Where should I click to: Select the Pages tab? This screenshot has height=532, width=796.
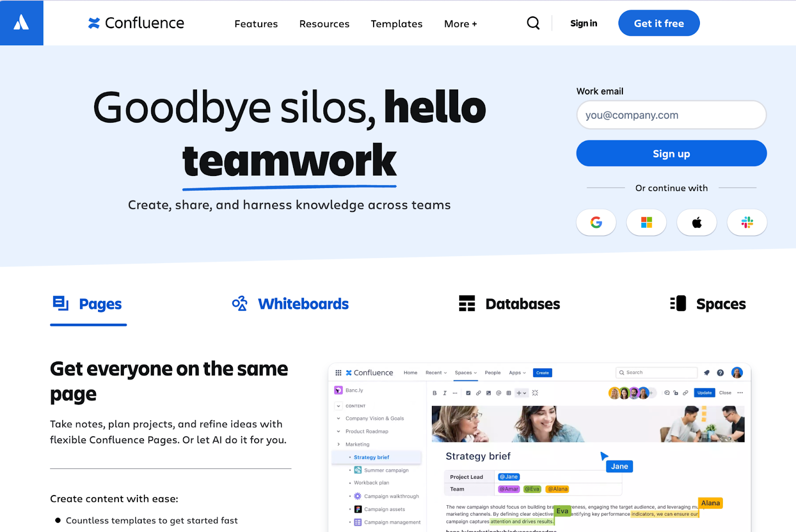pyautogui.click(x=88, y=304)
